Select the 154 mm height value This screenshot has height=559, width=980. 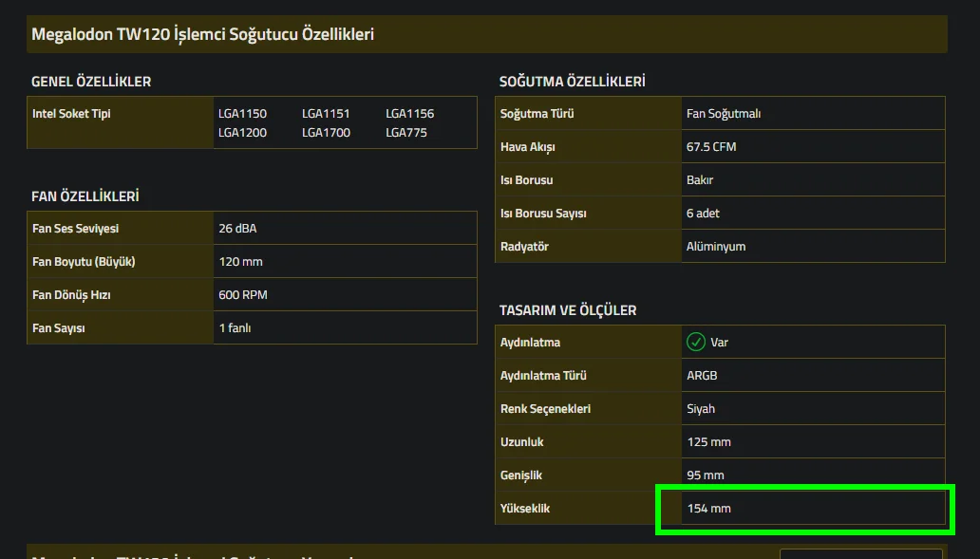click(x=708, y=509)
